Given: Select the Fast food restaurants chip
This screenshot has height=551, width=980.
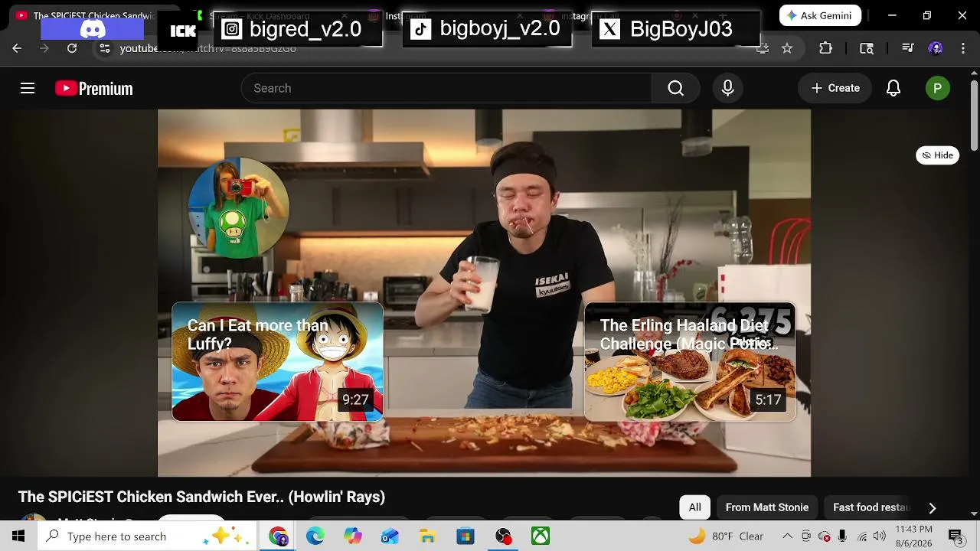Looking at the screenshot, I should tap(871, 507).
